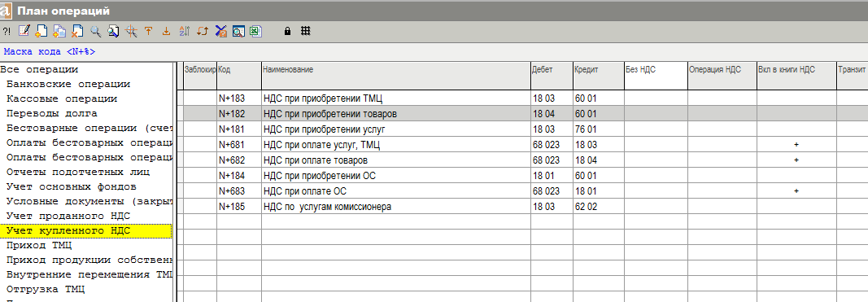Click the move to bottom arrow icon
Screen dimensions: 868x302
(x=166, y=31)
